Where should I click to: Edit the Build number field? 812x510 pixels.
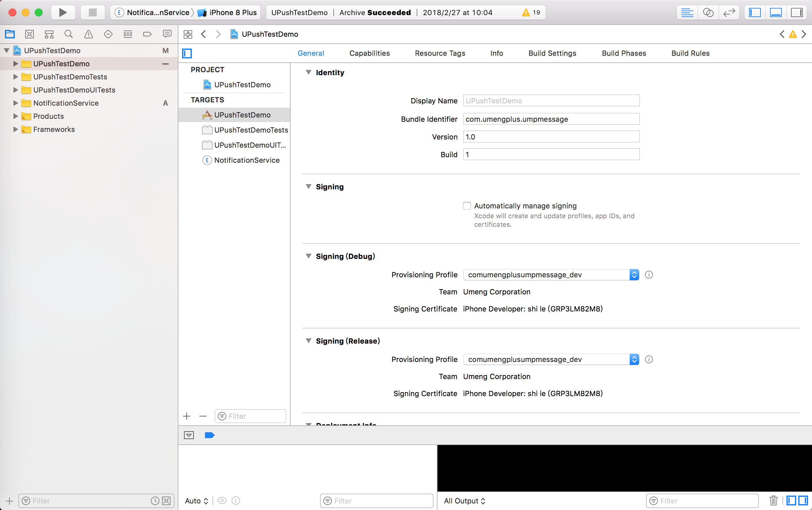[551, 155]
